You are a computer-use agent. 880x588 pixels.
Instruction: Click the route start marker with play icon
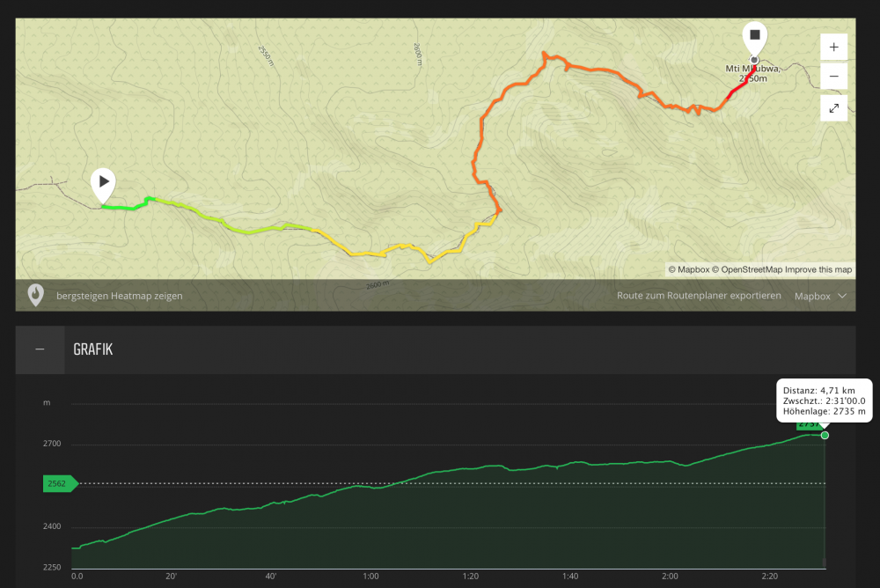coord(104,183)
